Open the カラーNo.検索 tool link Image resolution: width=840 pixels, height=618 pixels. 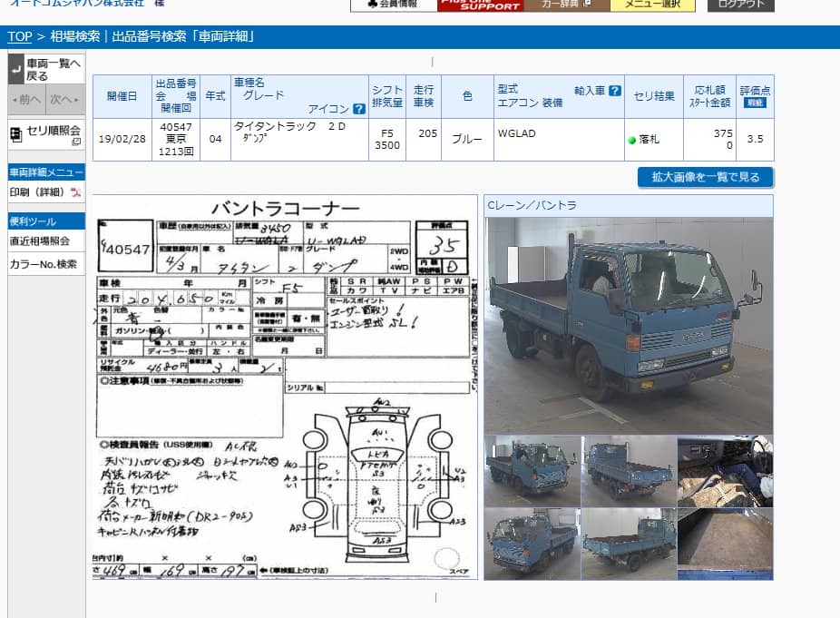(x=43, y=265)
